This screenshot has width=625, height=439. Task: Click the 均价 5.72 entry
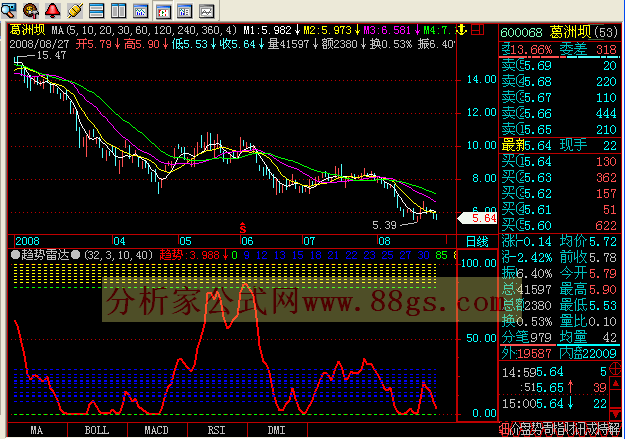click(589, 241)
